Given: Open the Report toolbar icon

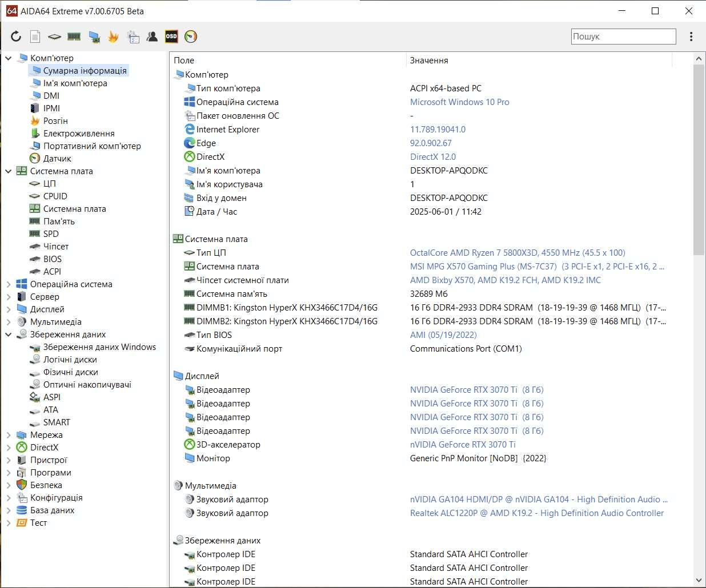Looking at the screenshot, I should 35,37.
